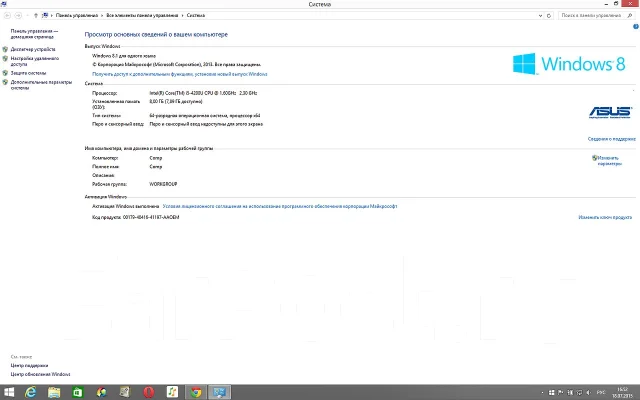
Task: Open Microsoft license terms link
Action: tap(280, 207)
